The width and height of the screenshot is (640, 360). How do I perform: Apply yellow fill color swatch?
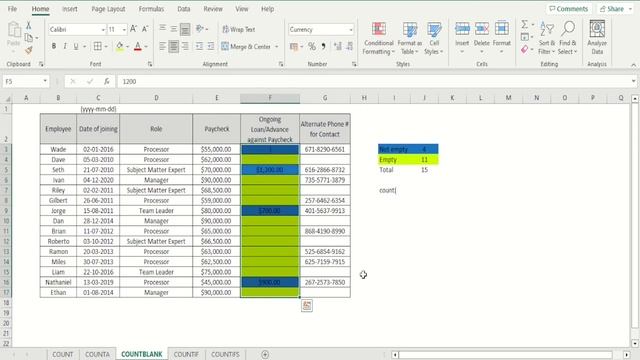(x=120, y=47)
